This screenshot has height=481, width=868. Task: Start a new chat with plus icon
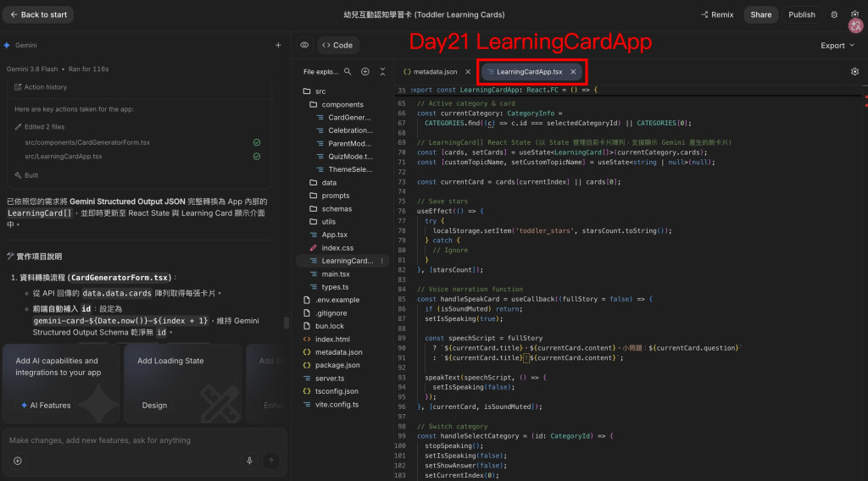(278, 46)
